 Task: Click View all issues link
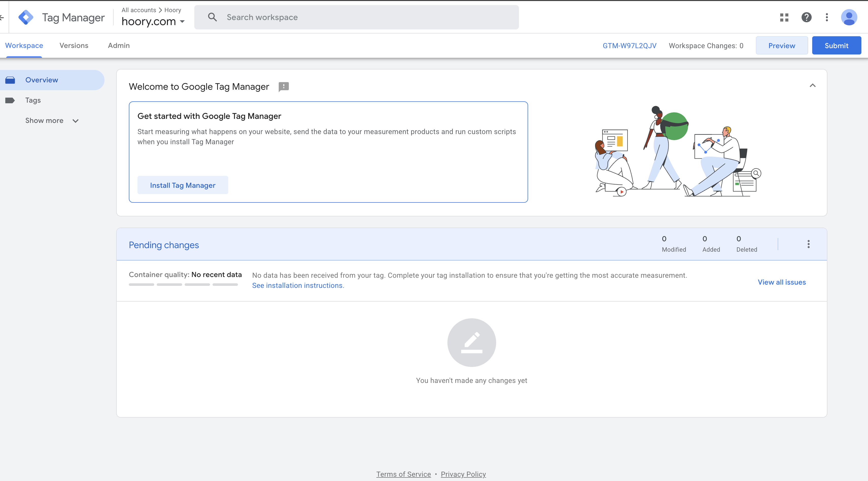(782, 282)
